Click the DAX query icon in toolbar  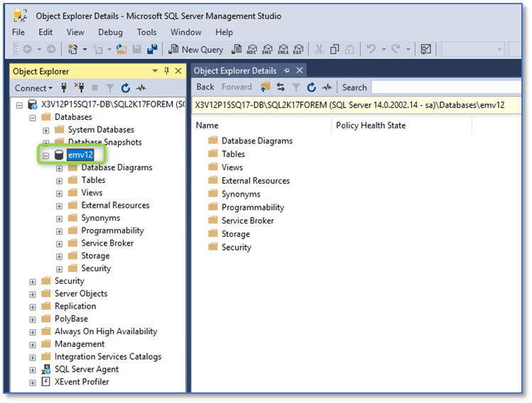(x=298, y=50)
